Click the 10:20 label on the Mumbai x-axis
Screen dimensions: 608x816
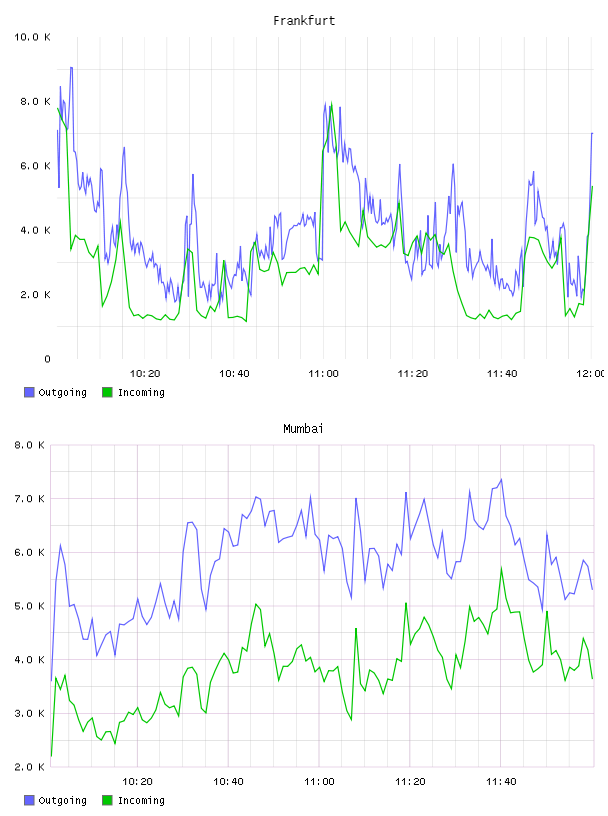click(x=137, y=782)
